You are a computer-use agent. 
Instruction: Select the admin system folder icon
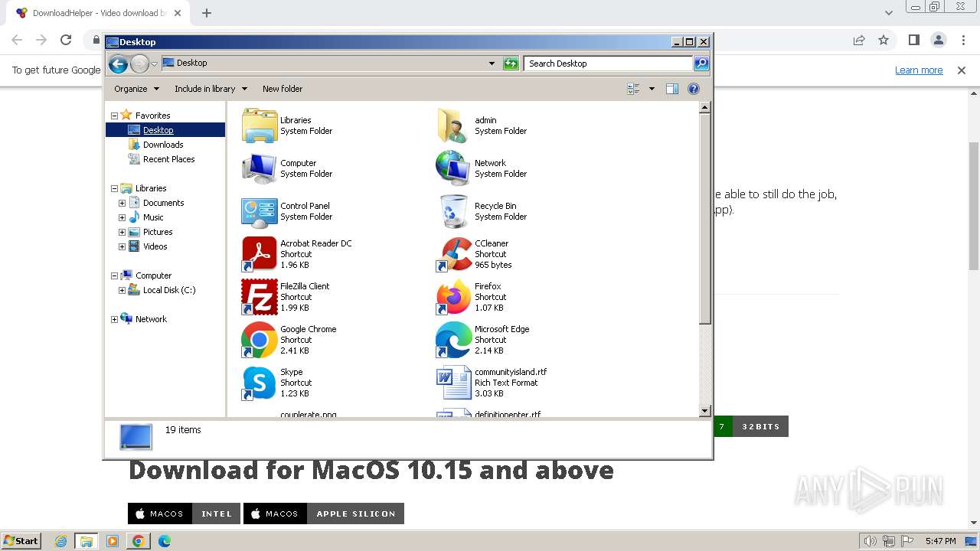point(453,126)
